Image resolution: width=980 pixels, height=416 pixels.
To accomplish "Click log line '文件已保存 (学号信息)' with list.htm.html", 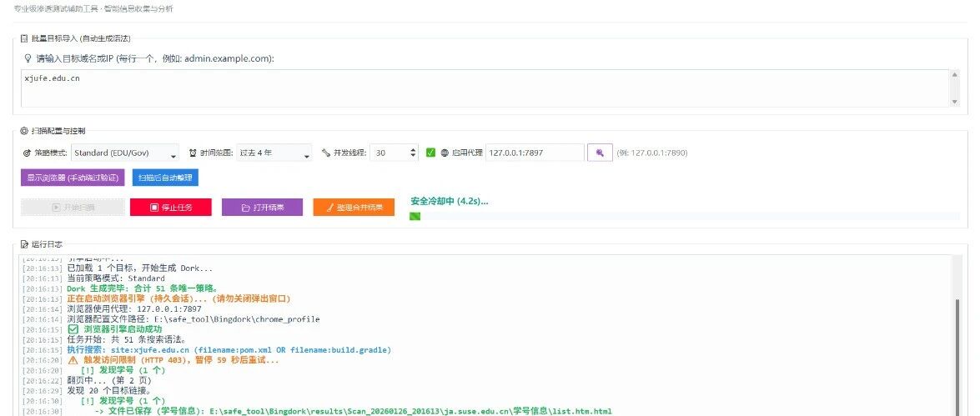I will (353, 411).
